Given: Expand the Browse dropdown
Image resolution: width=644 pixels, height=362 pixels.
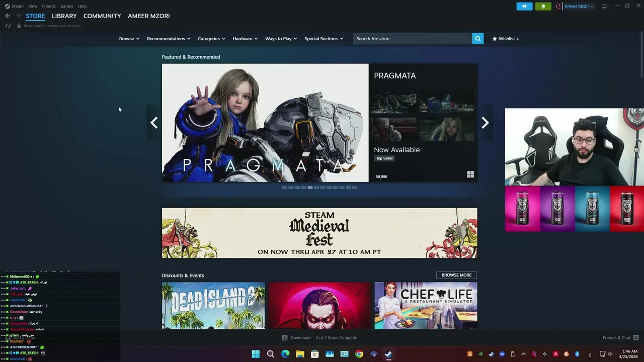Looking at the screenshot, I should [x=129, y=39].
